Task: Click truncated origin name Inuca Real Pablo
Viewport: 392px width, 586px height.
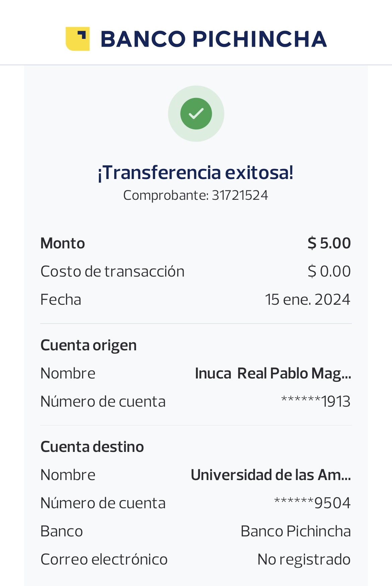Action: point(273,373)
